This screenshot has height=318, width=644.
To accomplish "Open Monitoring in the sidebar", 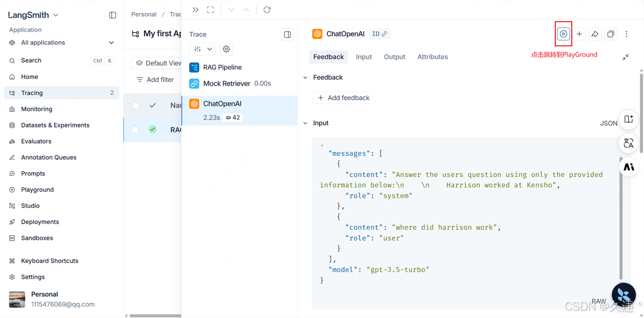I will click(x=61, y=109).
